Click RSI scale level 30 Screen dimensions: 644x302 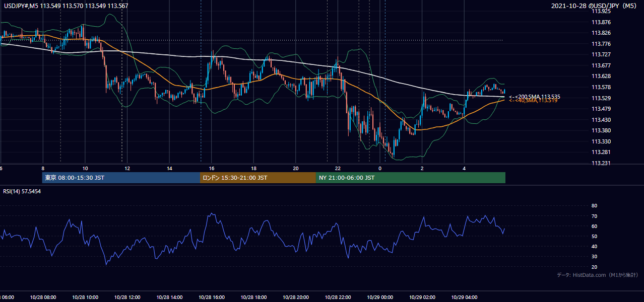click(x=594, y=257)
